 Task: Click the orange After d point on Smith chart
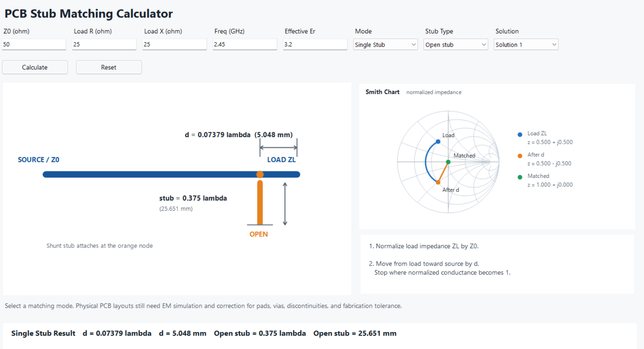(x=438, y=182)
